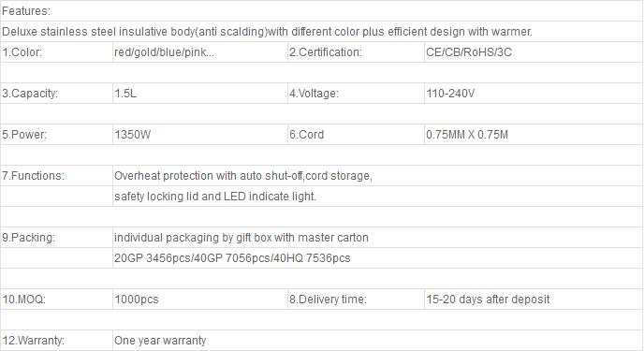This screenshot has height=351, width=644.
Task: Click the 3.Capacity label
Action: [30, 94]
